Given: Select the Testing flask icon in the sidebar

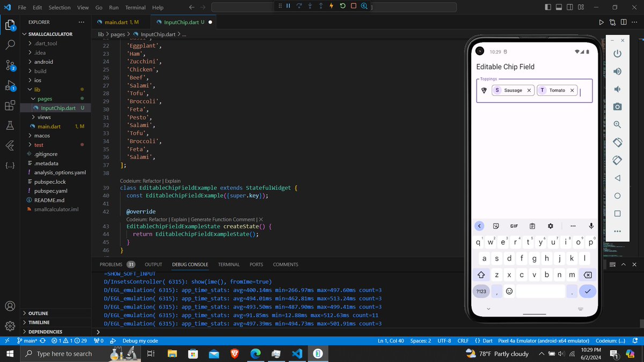Looking at the screenshot, I should 10,125.
